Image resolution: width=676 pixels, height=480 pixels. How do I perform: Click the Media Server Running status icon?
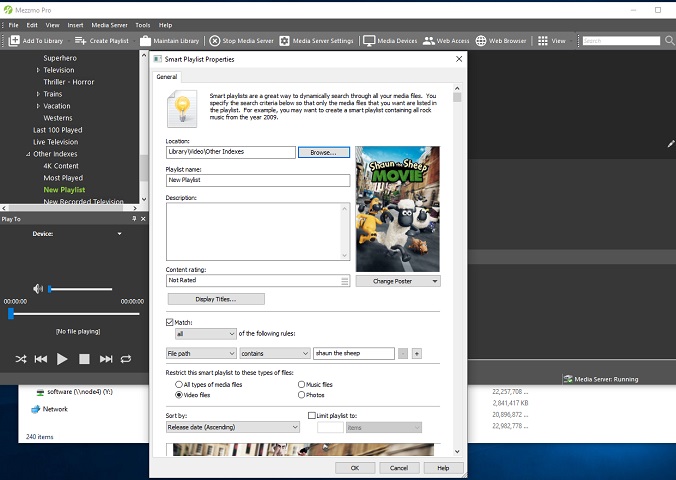[x=568, y=379]
